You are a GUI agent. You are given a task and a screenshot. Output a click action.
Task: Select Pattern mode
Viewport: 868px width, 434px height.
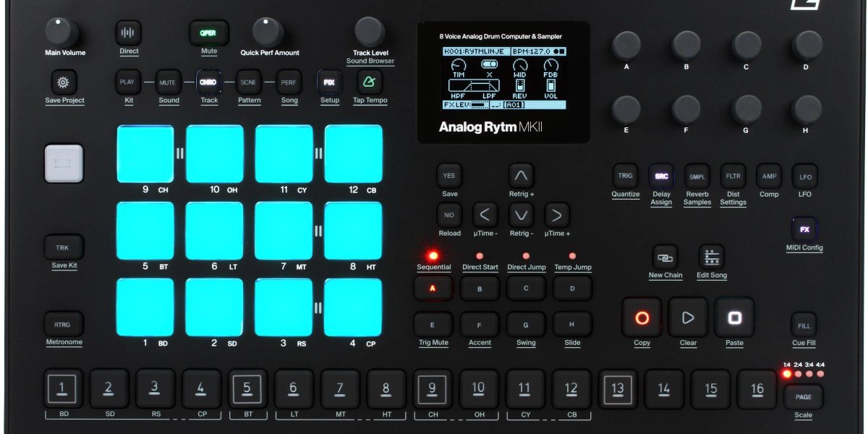point(249,82)
